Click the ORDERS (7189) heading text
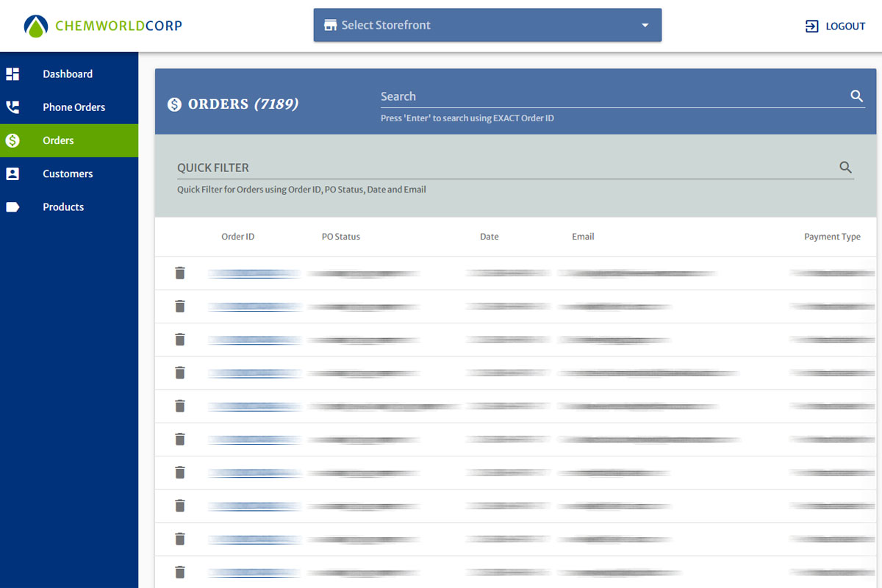Viewport: 882px width, 588px height. click(243, 104)
